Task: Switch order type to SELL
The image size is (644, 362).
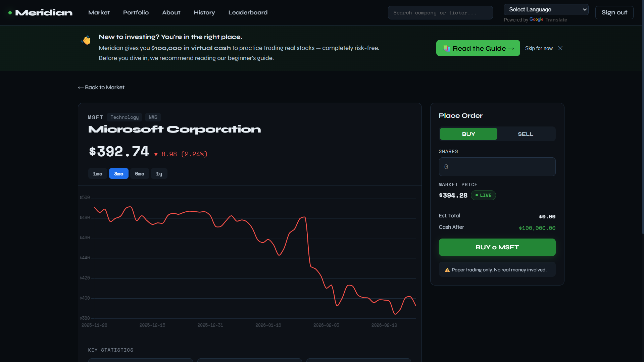Action: 526,134
